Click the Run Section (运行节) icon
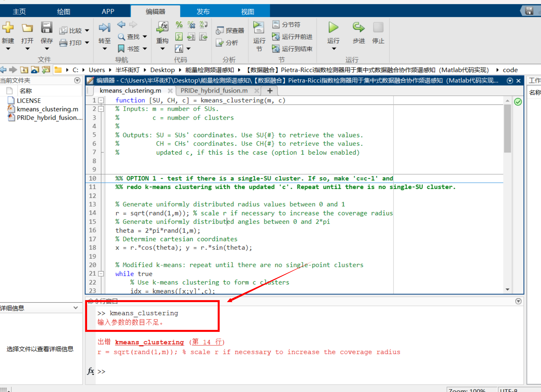 258,28
